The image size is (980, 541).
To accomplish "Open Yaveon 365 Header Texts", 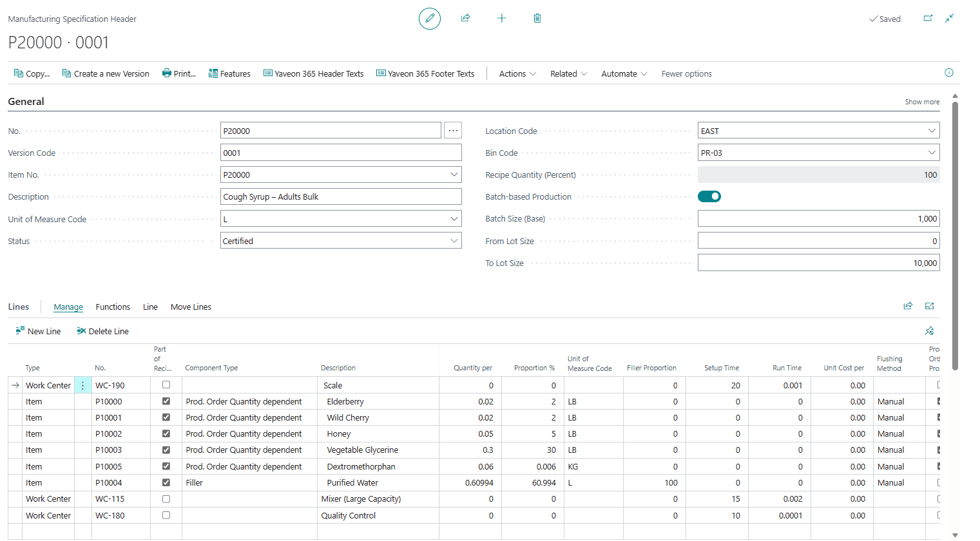I will click(x=313, y=73).
